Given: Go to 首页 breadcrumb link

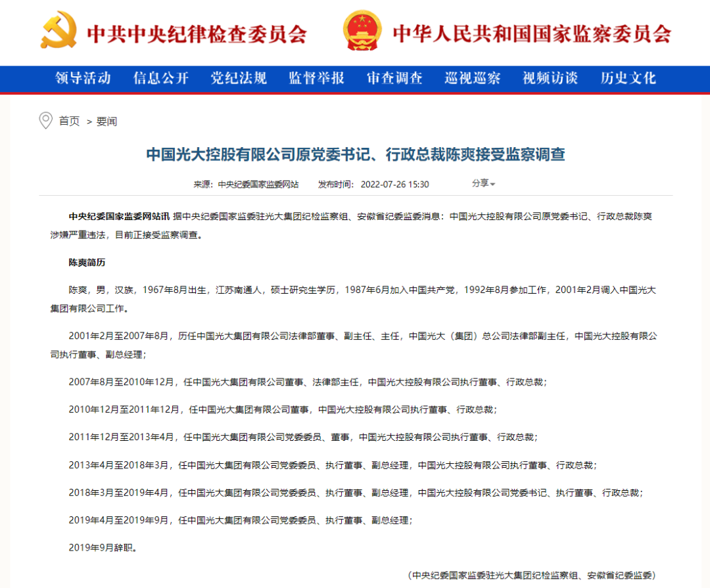Looking at the screenshot, I should point(69,121).
